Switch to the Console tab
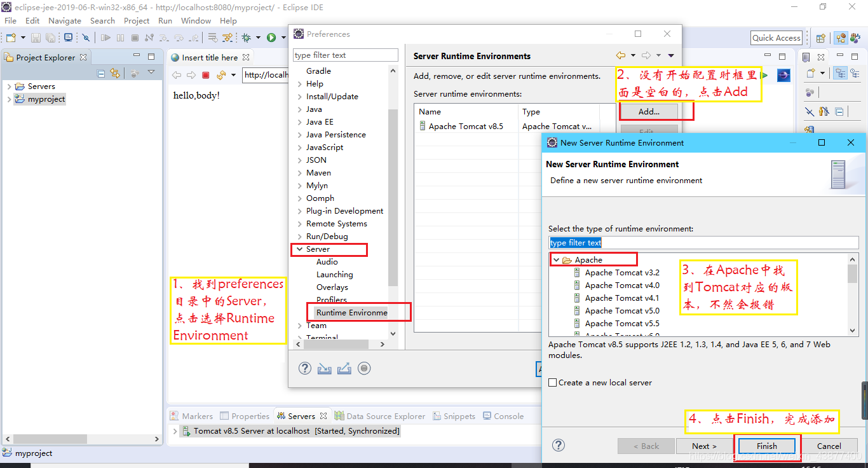Screen dimensions: 868x468 pos(503,416)
